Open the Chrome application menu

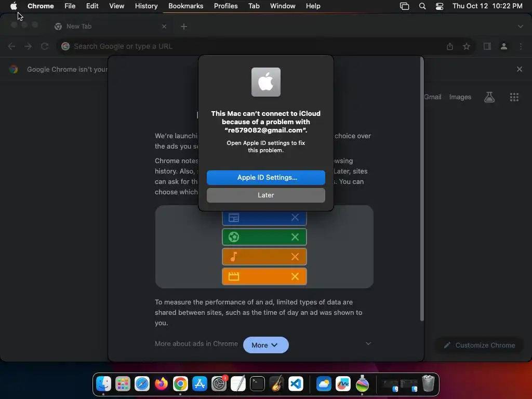coord(41,6)
